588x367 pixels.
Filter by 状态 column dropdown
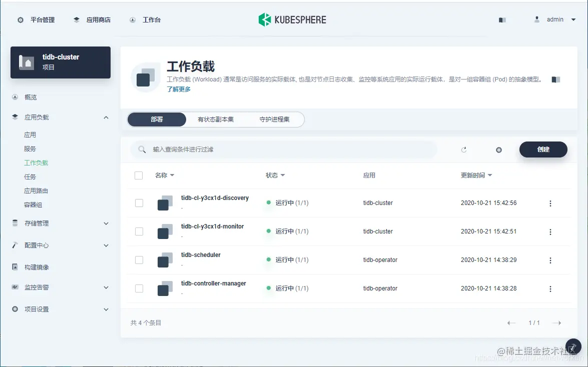pyautogui.click(x=275, y=175)
